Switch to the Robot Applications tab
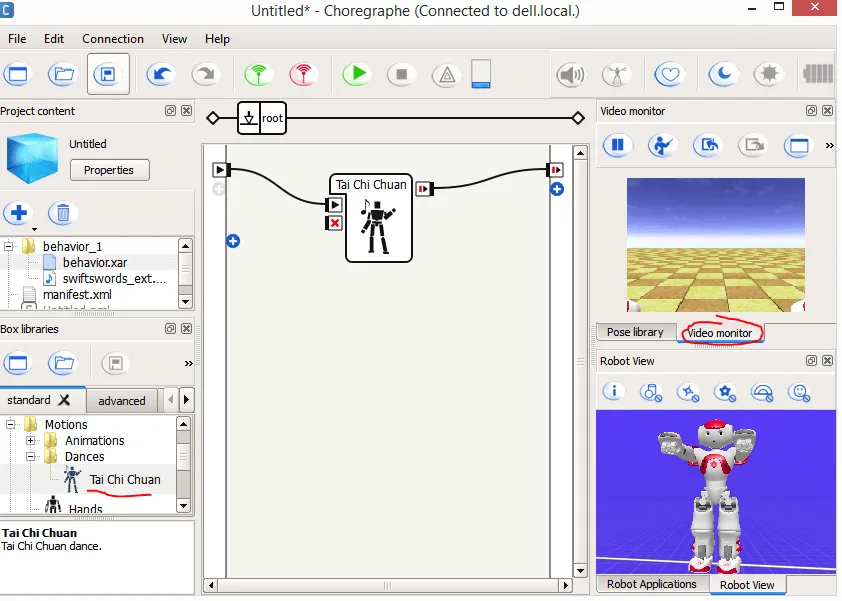842x601 pixels. (x=652, y=584)
